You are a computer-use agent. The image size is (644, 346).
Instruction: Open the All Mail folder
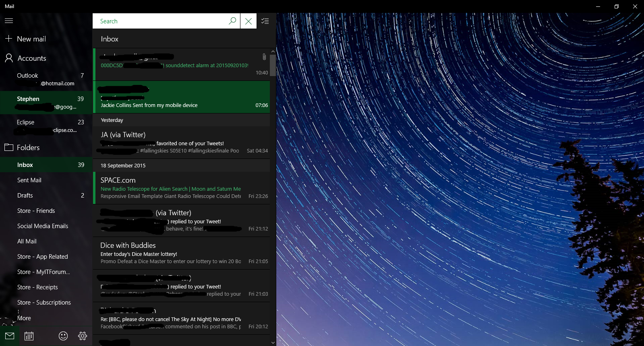pos(46,241)
